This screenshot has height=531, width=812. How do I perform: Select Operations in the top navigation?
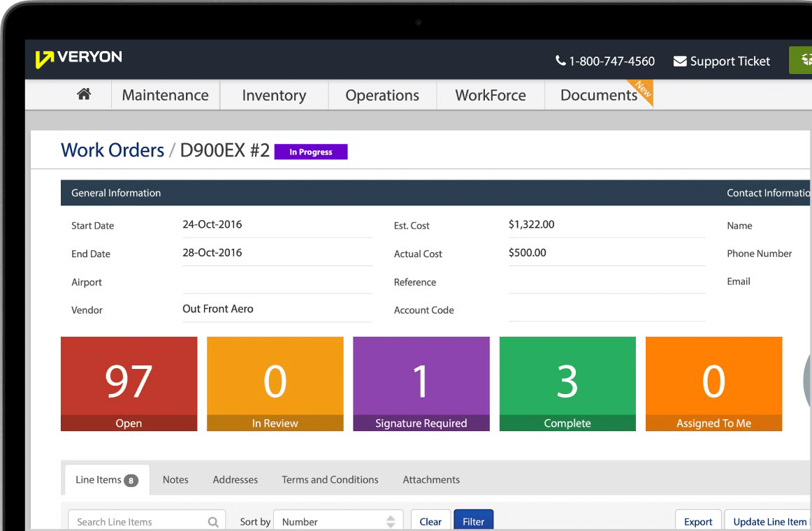(382, 94)
